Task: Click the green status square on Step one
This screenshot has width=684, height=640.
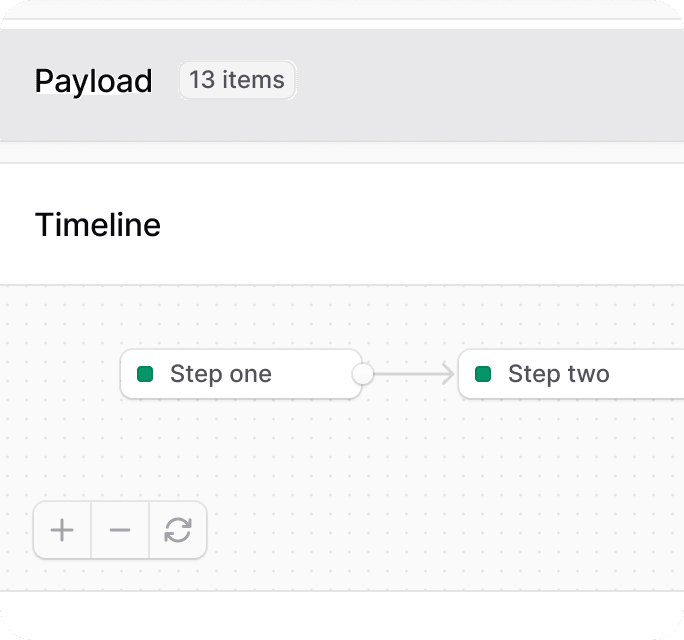Action: tap(145, 374)
